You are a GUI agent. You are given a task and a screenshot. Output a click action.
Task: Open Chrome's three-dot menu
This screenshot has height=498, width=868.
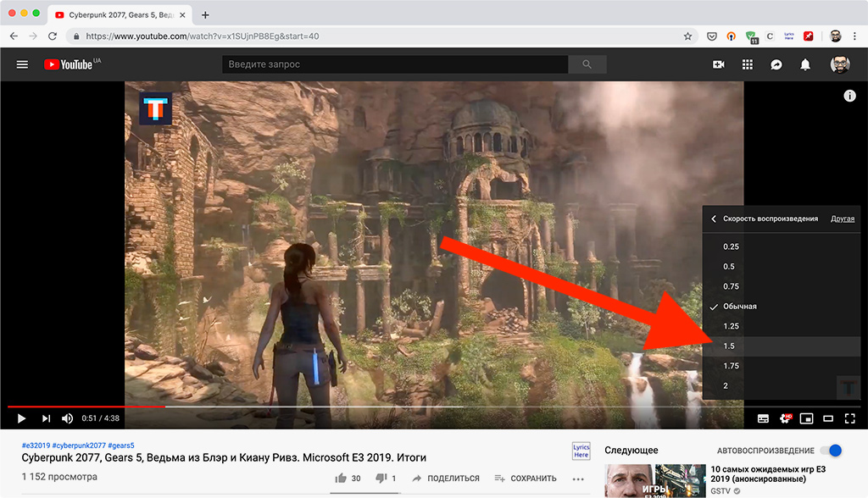tap(855, 36)
